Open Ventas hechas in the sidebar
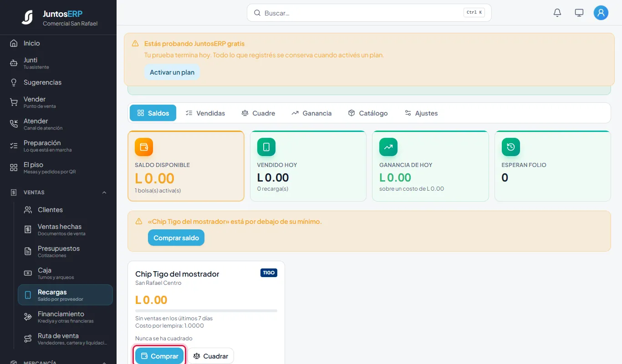Screen dimensions: 622x364 (65, 229)
